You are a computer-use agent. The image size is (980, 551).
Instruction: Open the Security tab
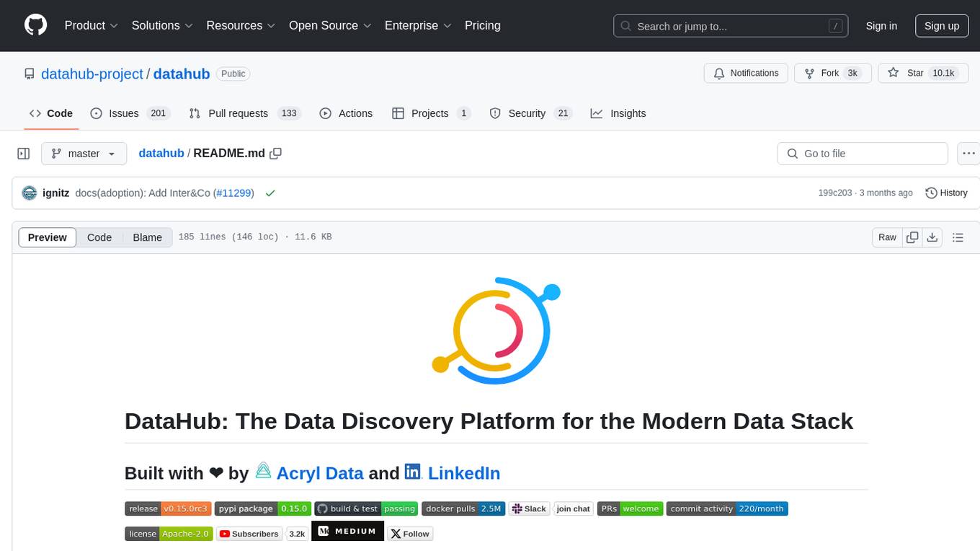point(530,113)
